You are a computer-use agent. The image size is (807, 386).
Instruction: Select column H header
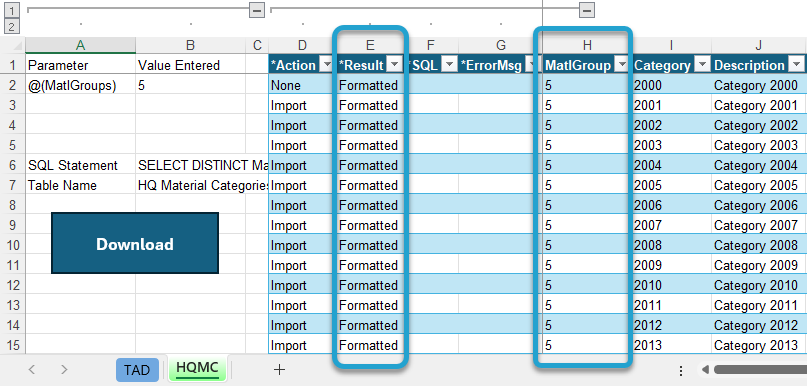[587, 45]
